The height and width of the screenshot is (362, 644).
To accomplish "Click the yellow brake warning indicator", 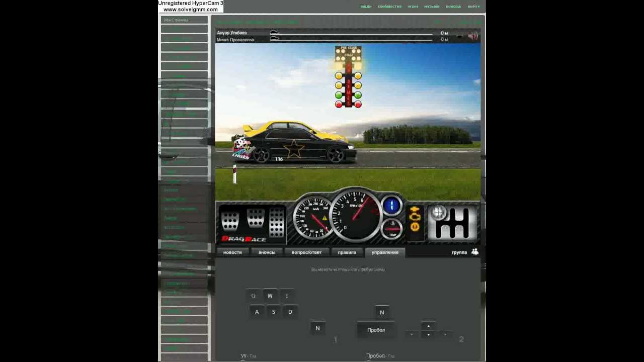I will 415,227.
